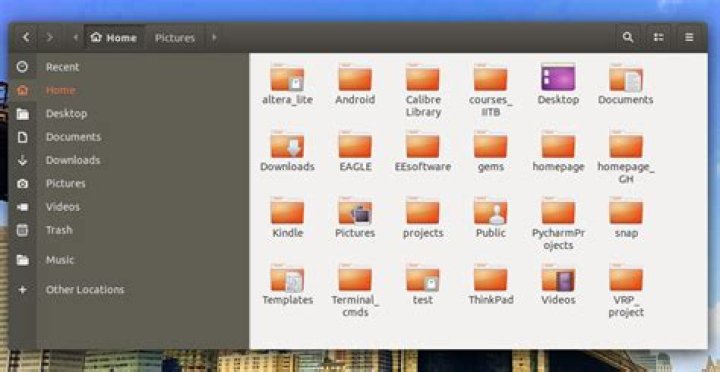Select Home in the sidebar
Viewport: 720px width, 372px height.
click(x=129, y=90)
